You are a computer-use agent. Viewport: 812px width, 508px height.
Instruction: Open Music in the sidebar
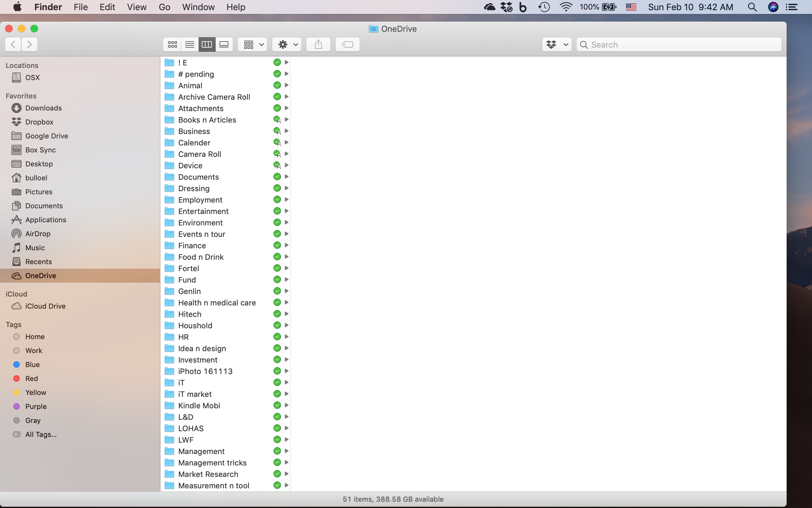pos(80,248)
